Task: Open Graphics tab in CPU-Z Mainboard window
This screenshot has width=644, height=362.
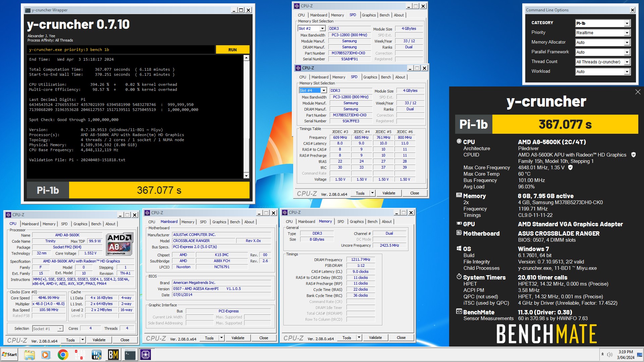Action: click(219, 222)
